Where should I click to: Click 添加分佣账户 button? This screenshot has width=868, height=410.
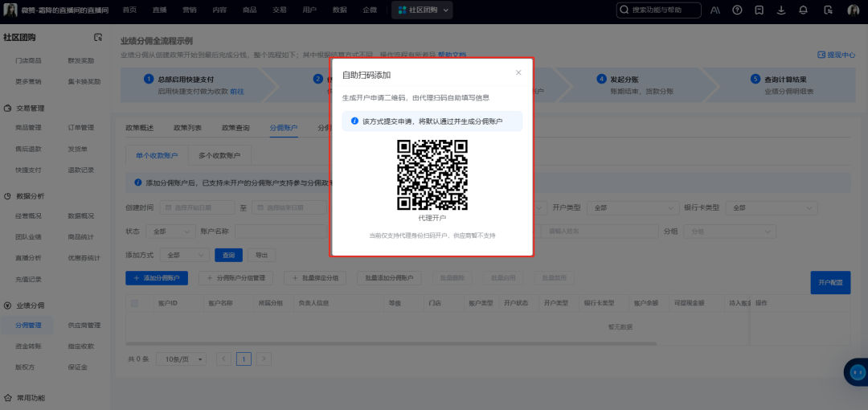tap(157, 277)
